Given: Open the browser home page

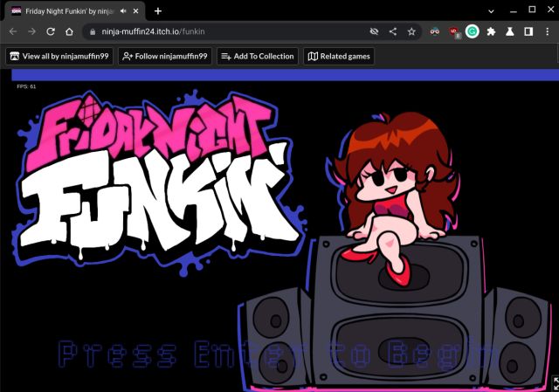Looking at the screenshot, I should 69,31.
